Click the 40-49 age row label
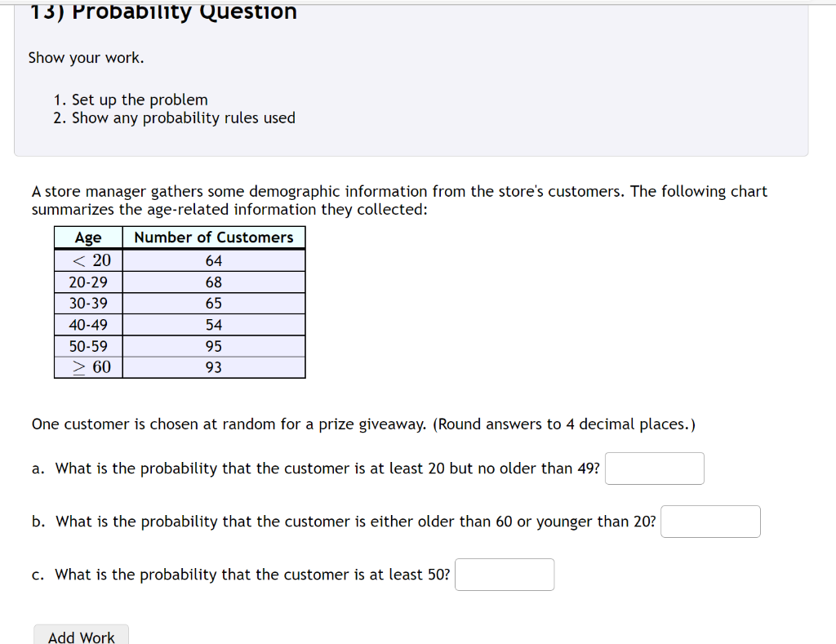This screenshot has width=836, height=644. 87,324
